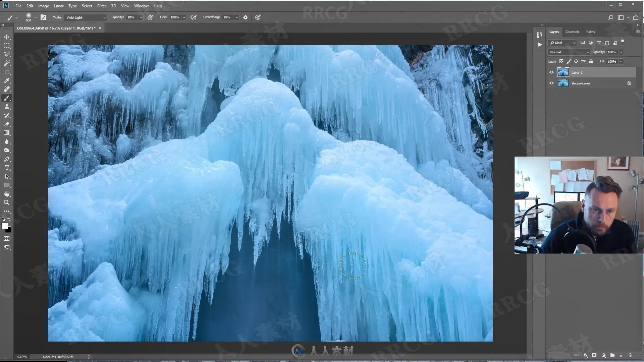Image resolution: width=644 pixels, height=362 pixels.
Task: Open Smoothing value dropdown arrow
Action: [237, 17]
